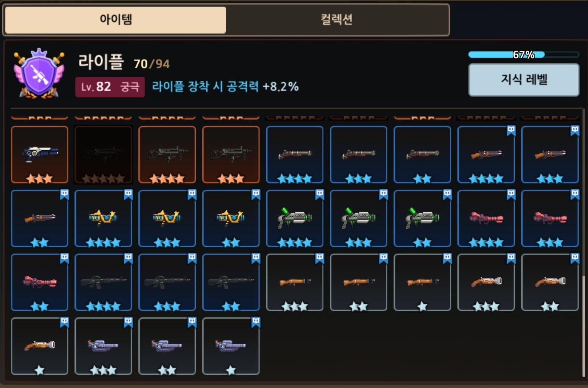This screenshot has width=588, height=388.
Task: Toggle bookmark on three-star blunderbuss with wide muzzle
Action: (x=511, y=259)
